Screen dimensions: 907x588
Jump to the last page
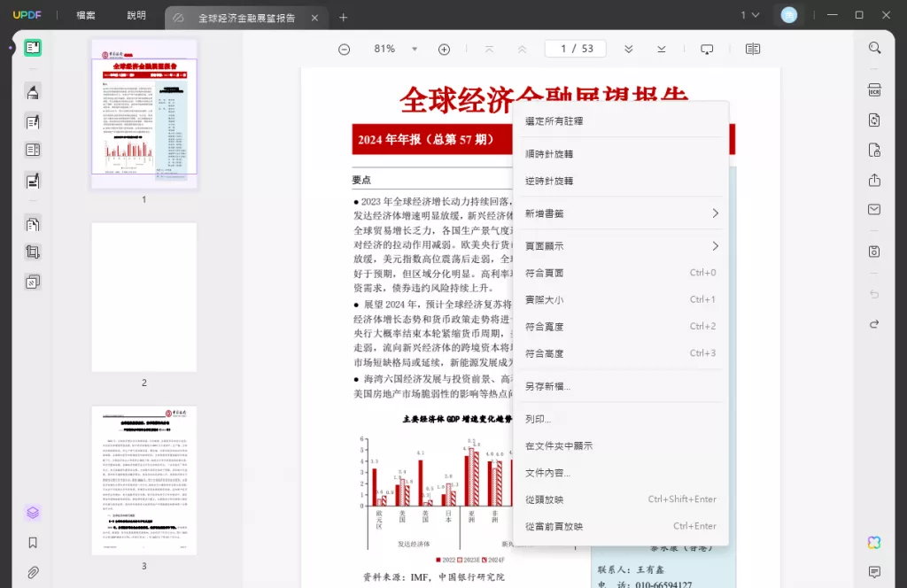tap(662, 49)
